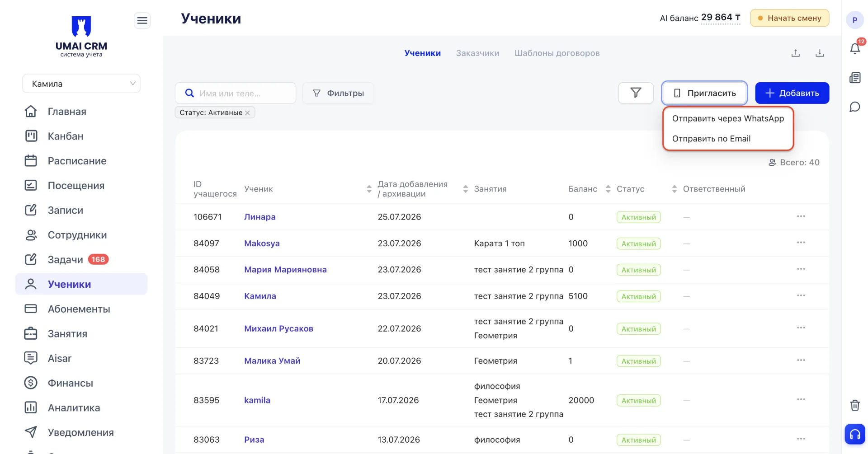Open Задачи with 168 badge
Viewport: 868px width, 454px height.
[x=81, y=259]
